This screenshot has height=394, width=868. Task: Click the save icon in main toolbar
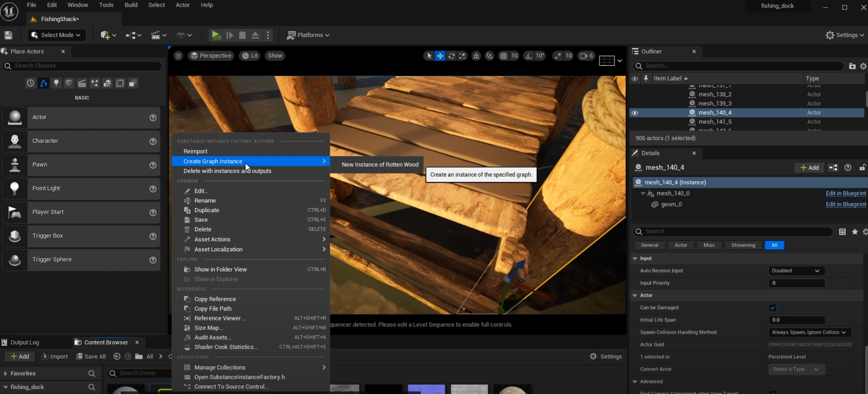pyautogui.click(x=9, y=35)
